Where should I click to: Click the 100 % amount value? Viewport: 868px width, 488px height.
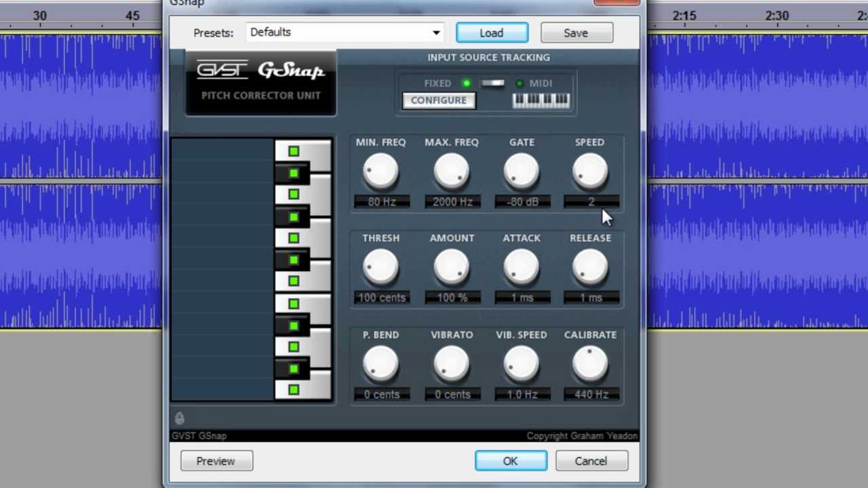coord(452,298)
